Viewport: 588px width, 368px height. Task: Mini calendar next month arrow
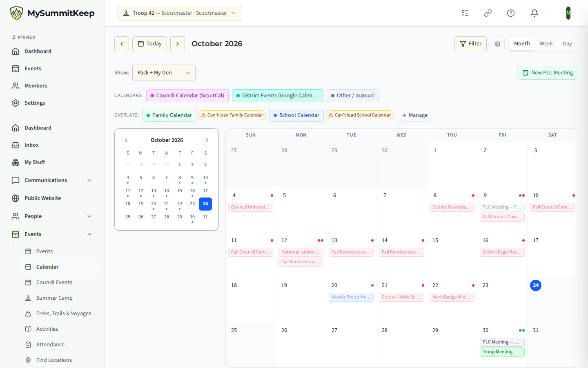(x=207, y=140)
